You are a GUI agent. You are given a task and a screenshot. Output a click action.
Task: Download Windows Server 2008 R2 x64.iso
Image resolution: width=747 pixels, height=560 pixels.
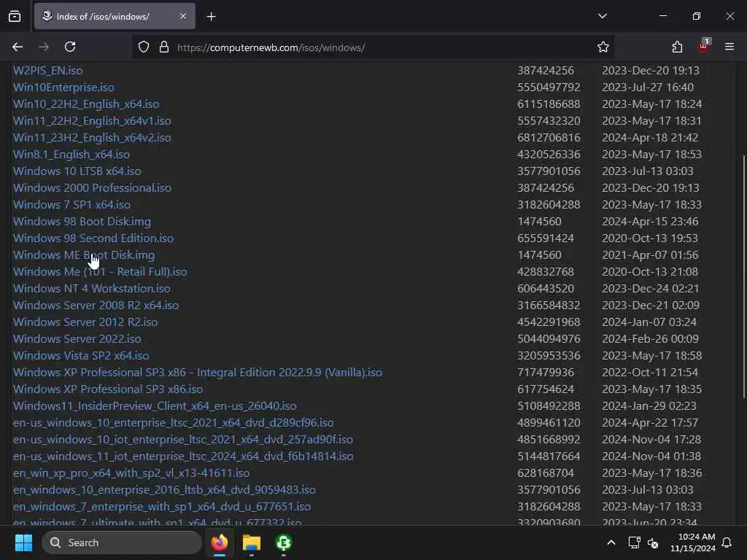pos(96,306)
